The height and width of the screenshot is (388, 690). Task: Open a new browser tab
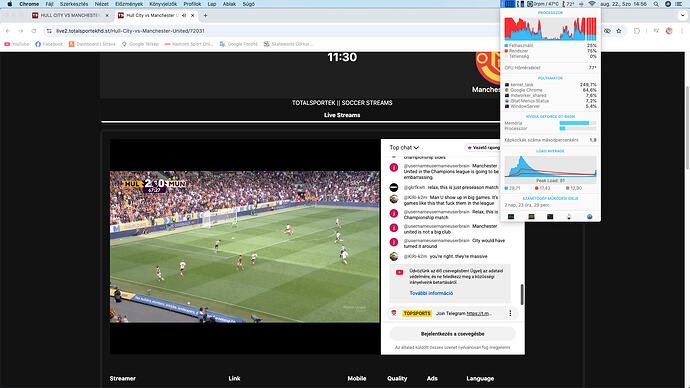coord(206,15)
